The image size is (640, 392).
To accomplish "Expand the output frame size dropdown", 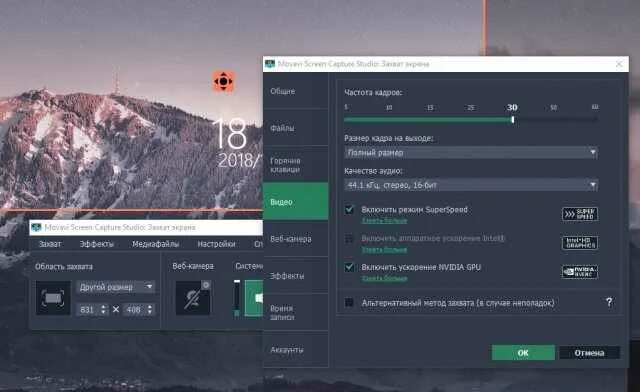I will (471, 153).
